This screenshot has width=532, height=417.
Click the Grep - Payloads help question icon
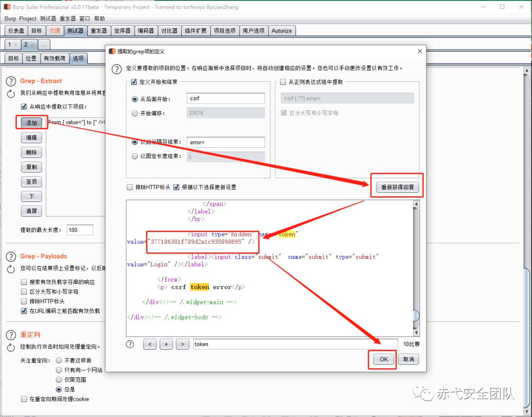click(x=11, y=257)
